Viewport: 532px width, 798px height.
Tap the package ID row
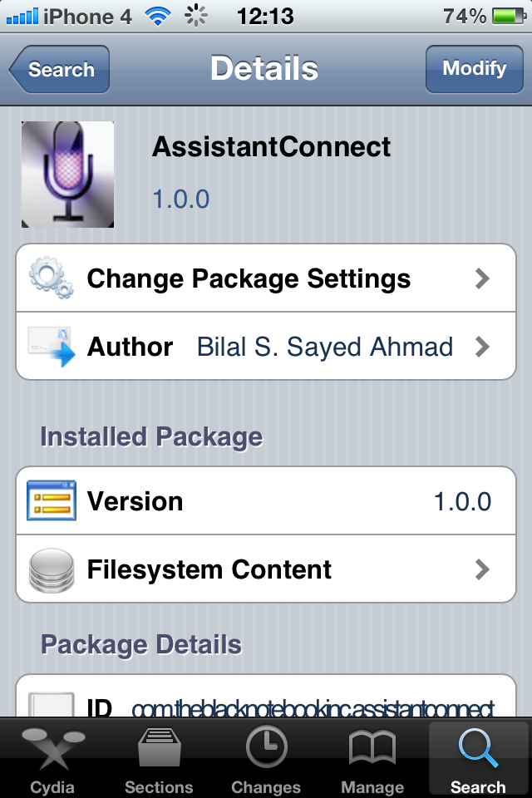[266, 707]
